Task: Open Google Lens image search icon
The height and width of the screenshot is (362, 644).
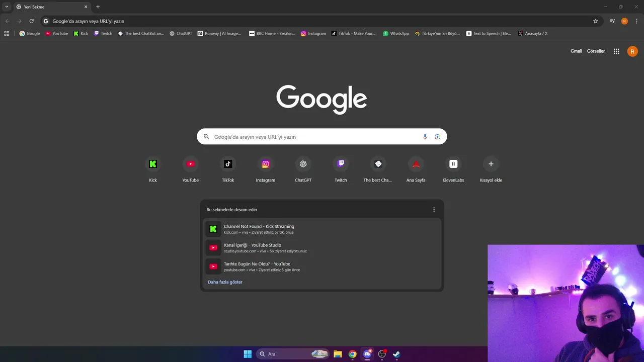Action: [x=437, y=137]
